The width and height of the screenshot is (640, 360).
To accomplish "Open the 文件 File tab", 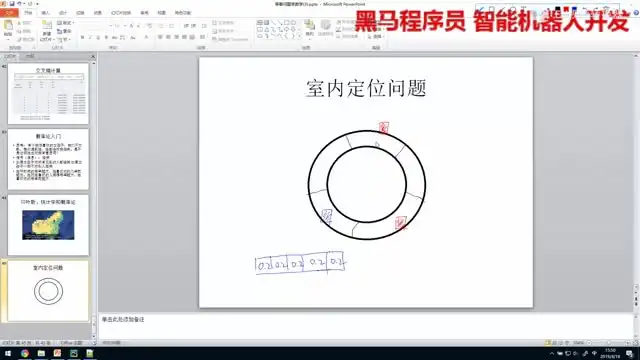I will pyautogui.click(x=9, y=13).
